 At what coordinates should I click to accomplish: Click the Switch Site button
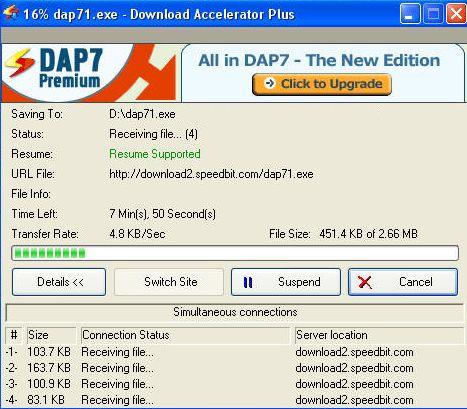click(x=169, y=282)
